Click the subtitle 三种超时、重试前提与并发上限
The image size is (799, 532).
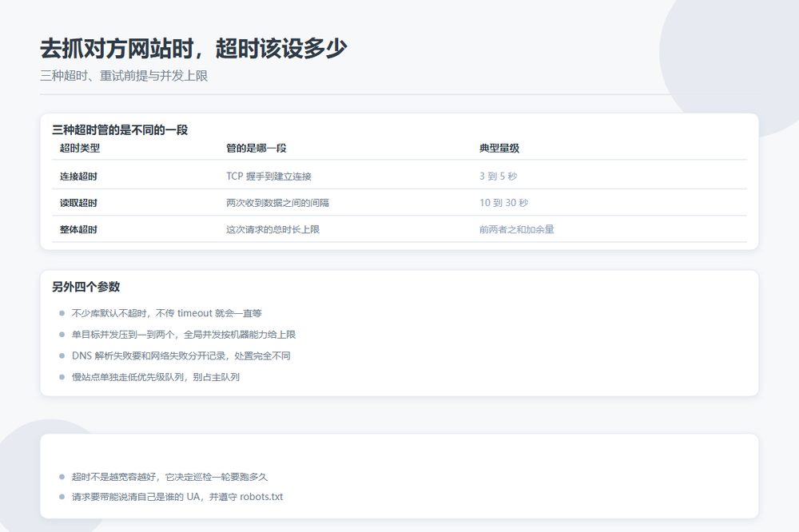point(124,76)
